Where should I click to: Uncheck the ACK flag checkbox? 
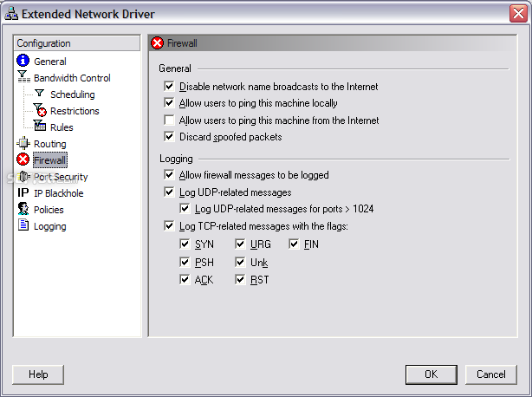185,279
